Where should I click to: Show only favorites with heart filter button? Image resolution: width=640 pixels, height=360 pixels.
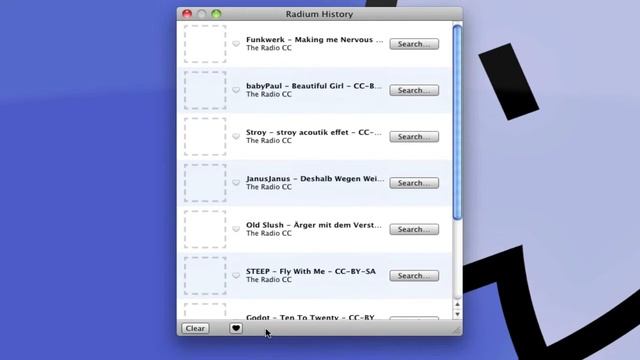[236, 328]
